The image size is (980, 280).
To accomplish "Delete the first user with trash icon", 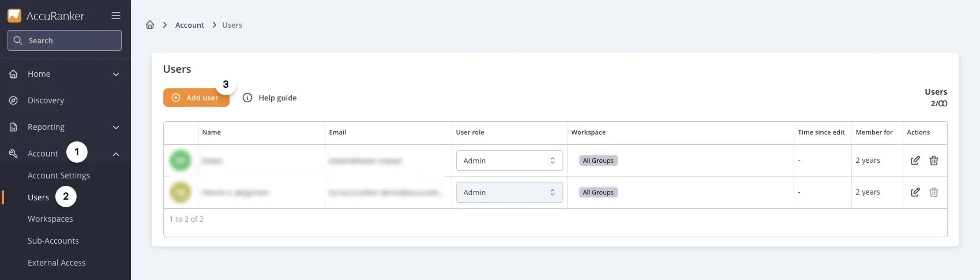I will point(933,160).
